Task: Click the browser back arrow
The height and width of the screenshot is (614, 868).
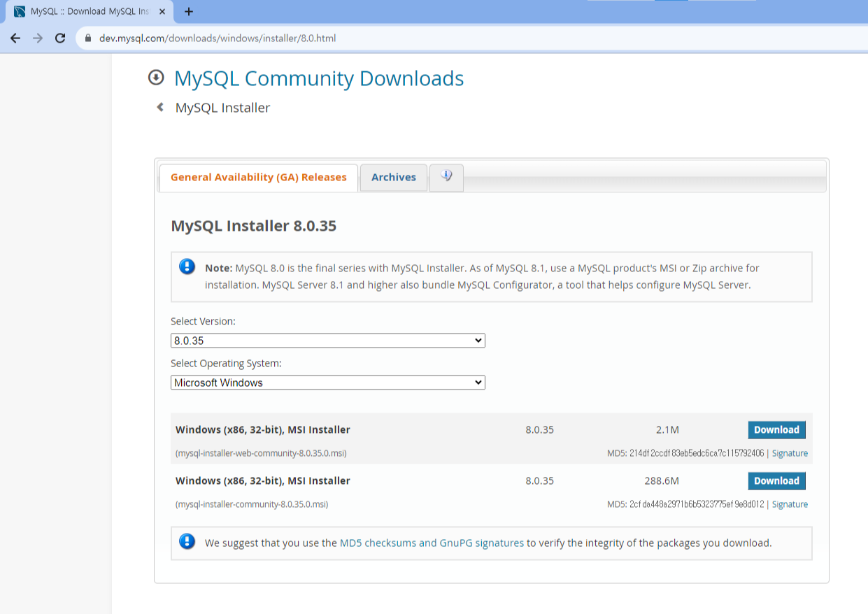Action: pos(15,38)
